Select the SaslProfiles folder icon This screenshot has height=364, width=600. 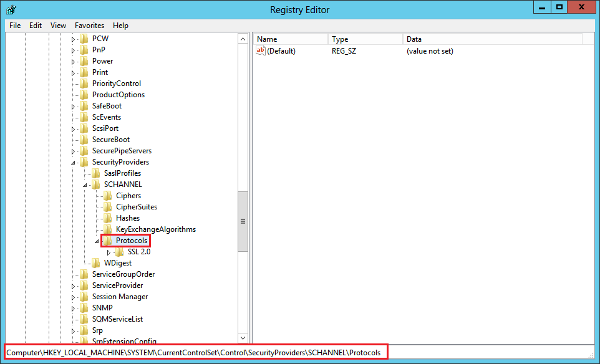pos(95,173)
